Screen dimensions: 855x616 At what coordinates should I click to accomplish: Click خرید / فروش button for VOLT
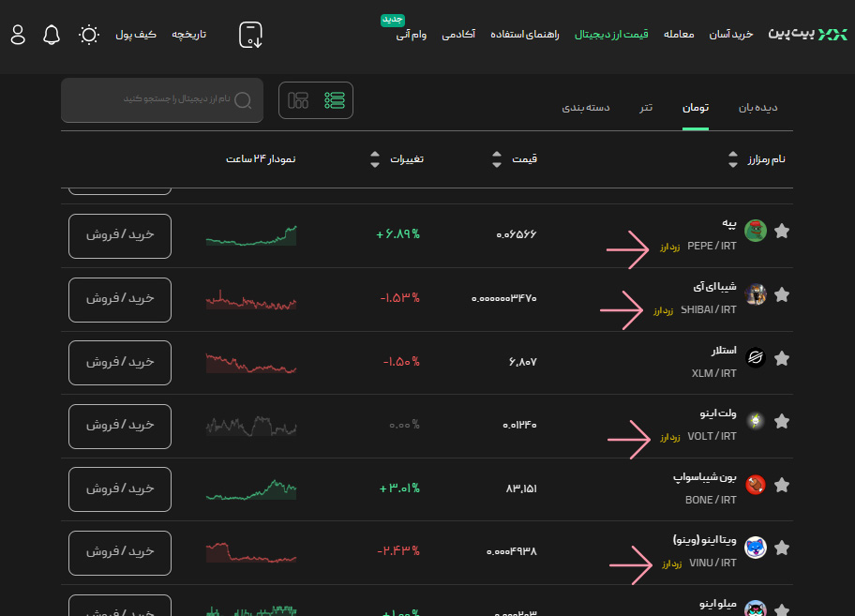[120, 427]
